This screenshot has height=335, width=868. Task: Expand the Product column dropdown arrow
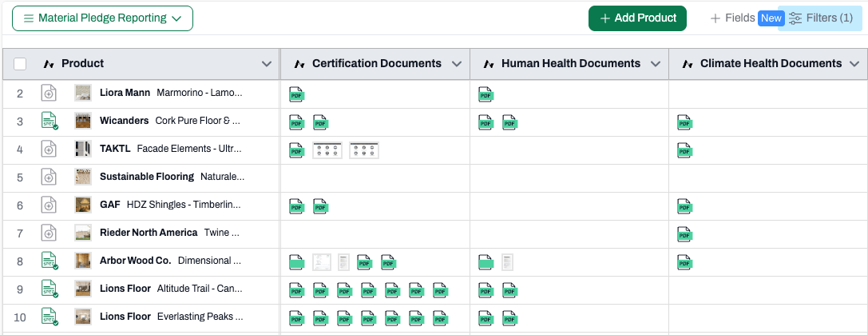tap(267, 64)
